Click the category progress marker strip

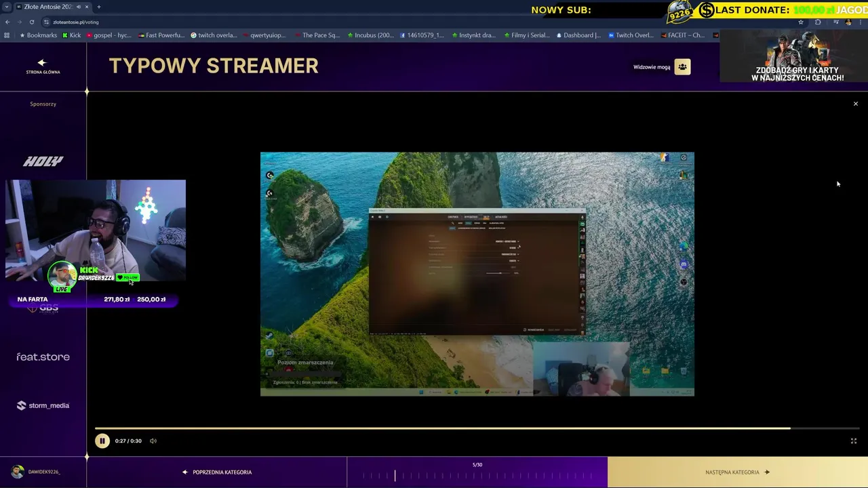pyautogui.click(x=477, y=476)
